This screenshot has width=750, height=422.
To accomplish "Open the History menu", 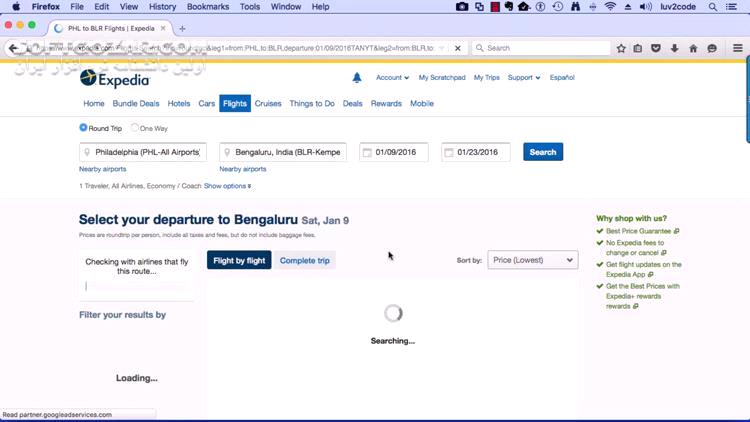I will tap(162, 7).
